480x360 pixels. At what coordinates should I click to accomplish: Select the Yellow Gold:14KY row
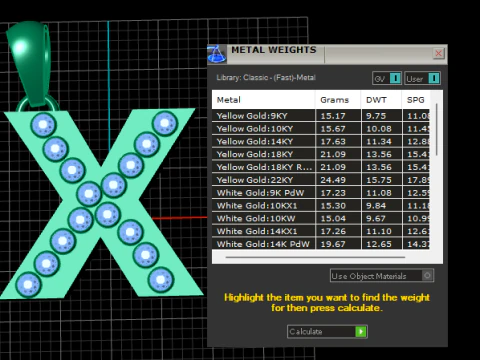tap(321, 141)
